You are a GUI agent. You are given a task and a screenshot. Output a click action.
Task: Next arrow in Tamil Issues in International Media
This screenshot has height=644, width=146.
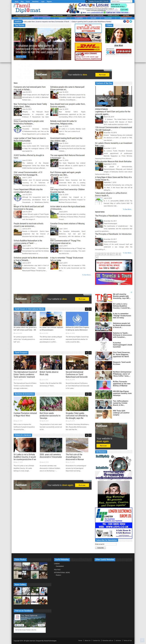pos(90,309)
